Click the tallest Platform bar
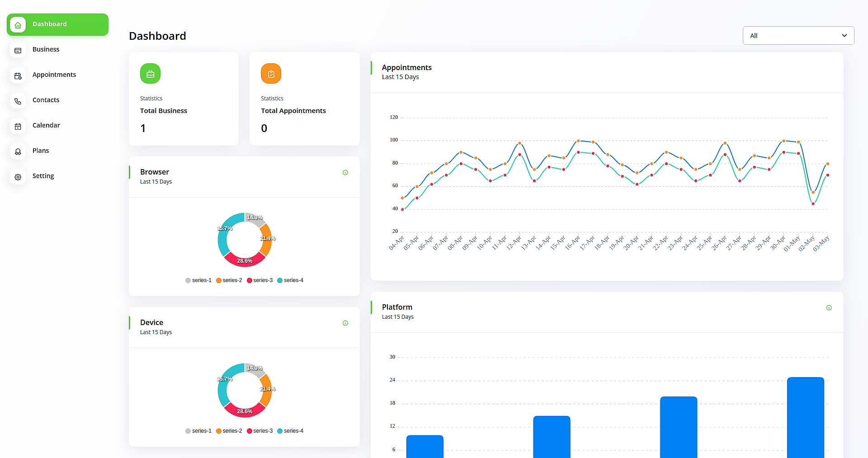The height and width of the screenshot is (458, 868). [x=805, y=418]
